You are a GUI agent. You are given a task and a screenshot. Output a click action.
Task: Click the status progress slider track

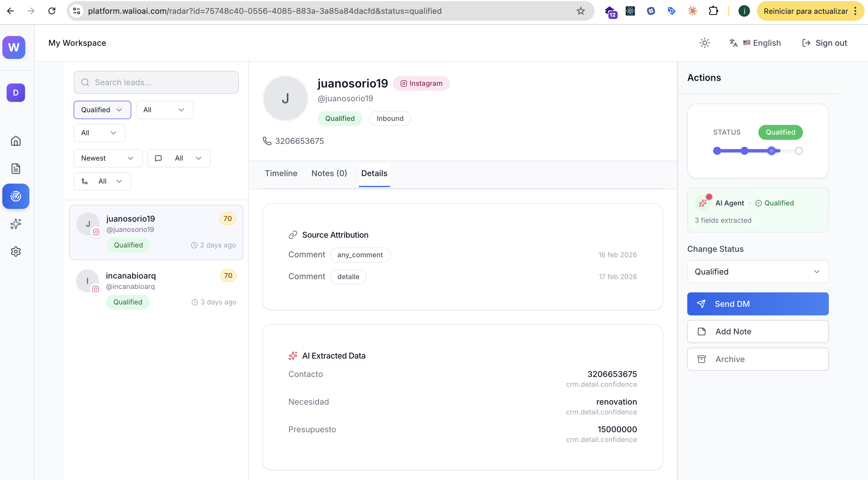tap(758, 151)
